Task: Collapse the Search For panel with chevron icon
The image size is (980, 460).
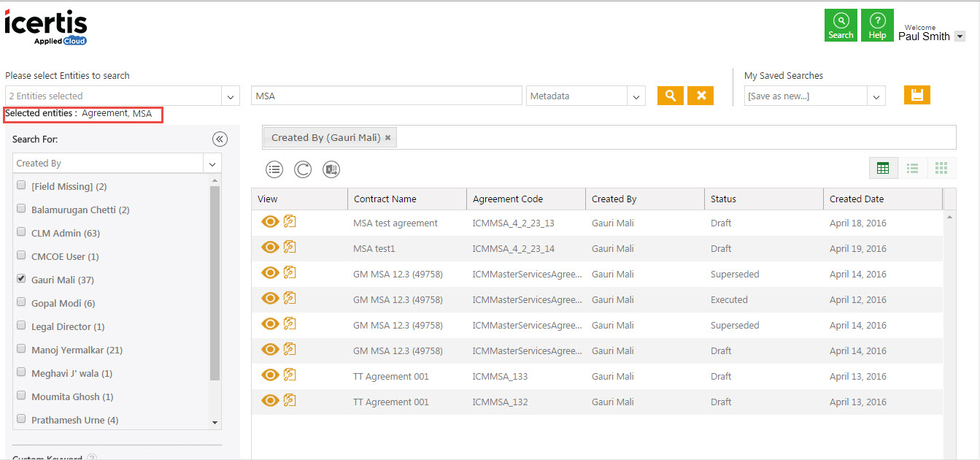Action: 220,139
